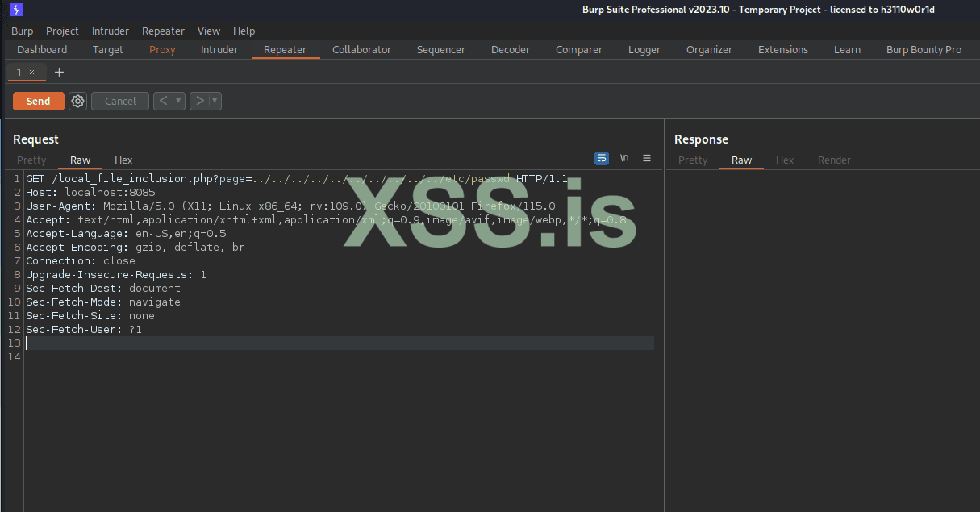Open Repeater send settings gear icon

click(77, 101)
